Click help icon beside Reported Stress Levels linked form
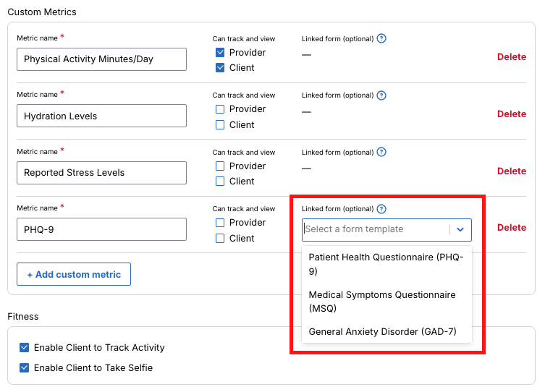The height and width of the screenshot is (392, 545). (x=381, y=152)
